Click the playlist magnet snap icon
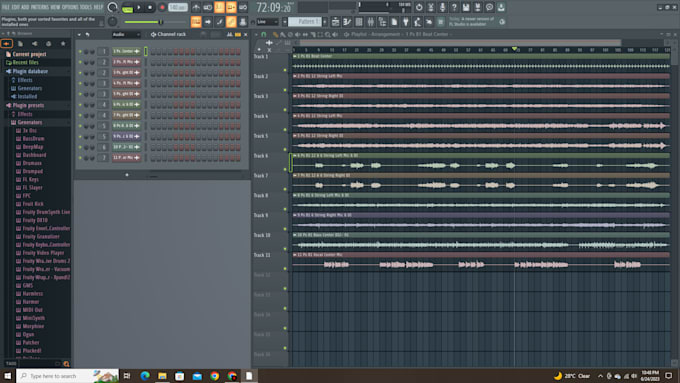 point(263,34)
